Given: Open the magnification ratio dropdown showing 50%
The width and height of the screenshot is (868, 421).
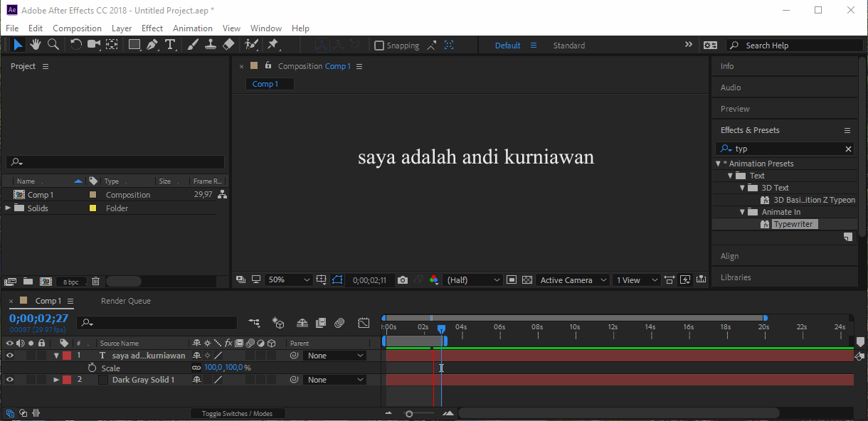Looking at the screenshot, I should click(288, 279).
